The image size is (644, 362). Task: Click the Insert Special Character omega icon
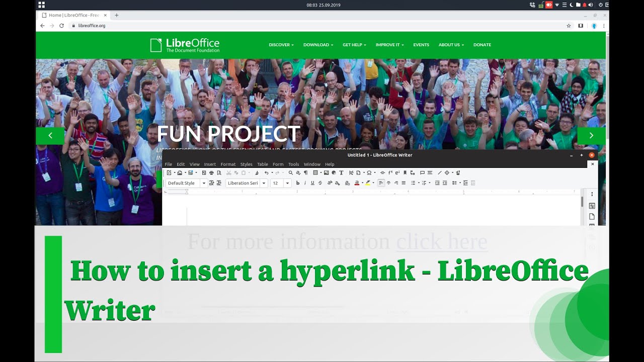click(x=369, y=172)
